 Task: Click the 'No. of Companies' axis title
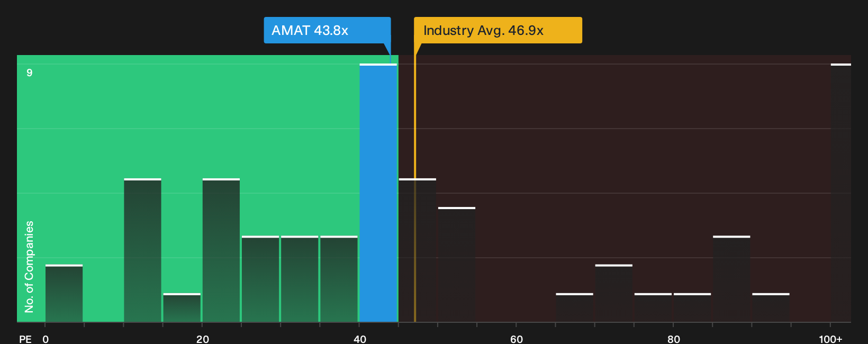(29, 267)
